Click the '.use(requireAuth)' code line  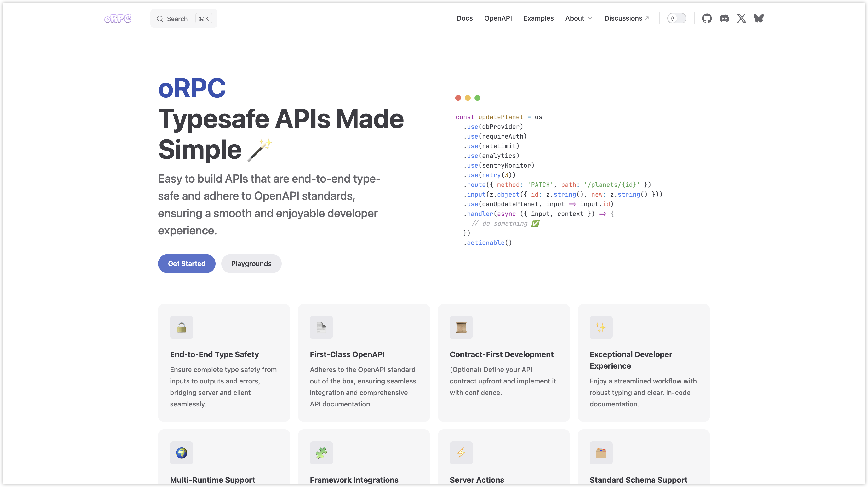[495, 136]
